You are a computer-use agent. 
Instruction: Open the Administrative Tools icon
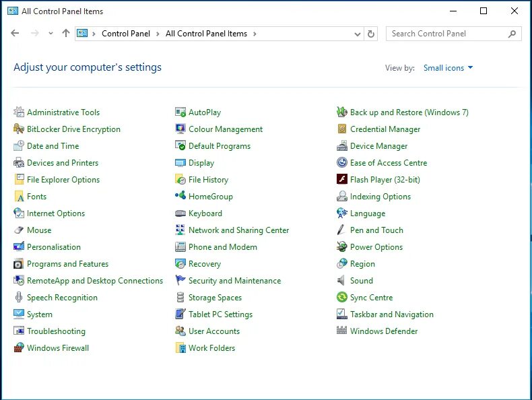pos(19,112)
